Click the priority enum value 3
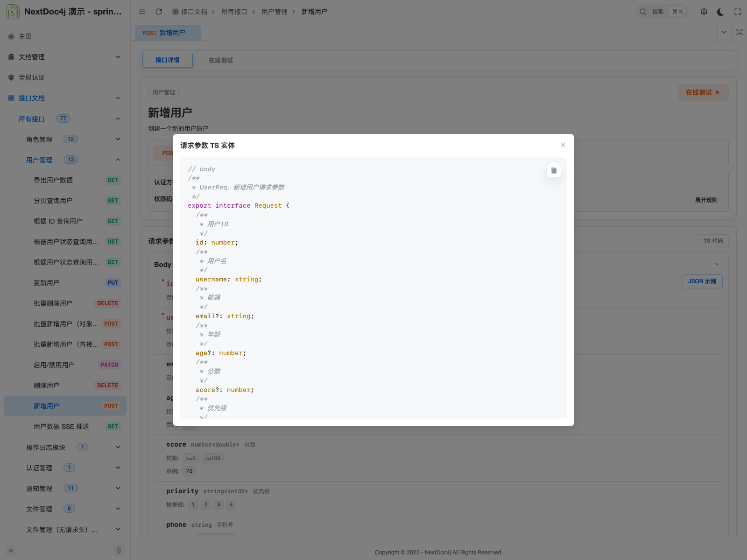 pyautogui.click(x=218, y=504)
